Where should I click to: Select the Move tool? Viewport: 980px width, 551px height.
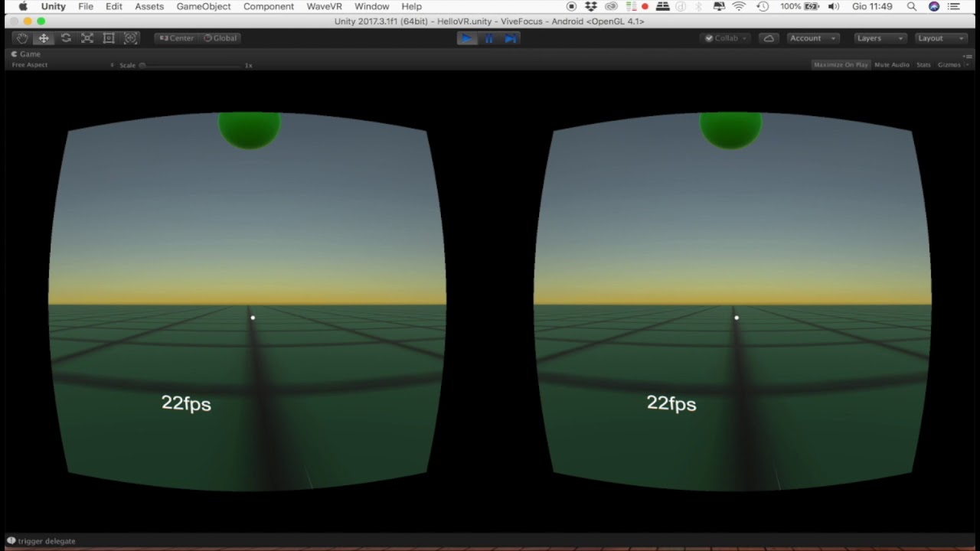point(44,38)
